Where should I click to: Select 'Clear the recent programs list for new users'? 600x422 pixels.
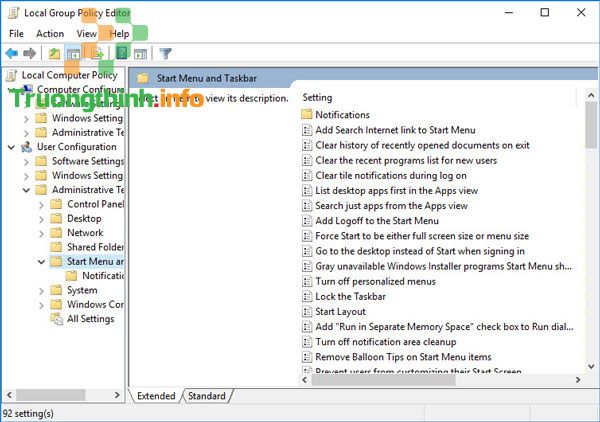406,160
